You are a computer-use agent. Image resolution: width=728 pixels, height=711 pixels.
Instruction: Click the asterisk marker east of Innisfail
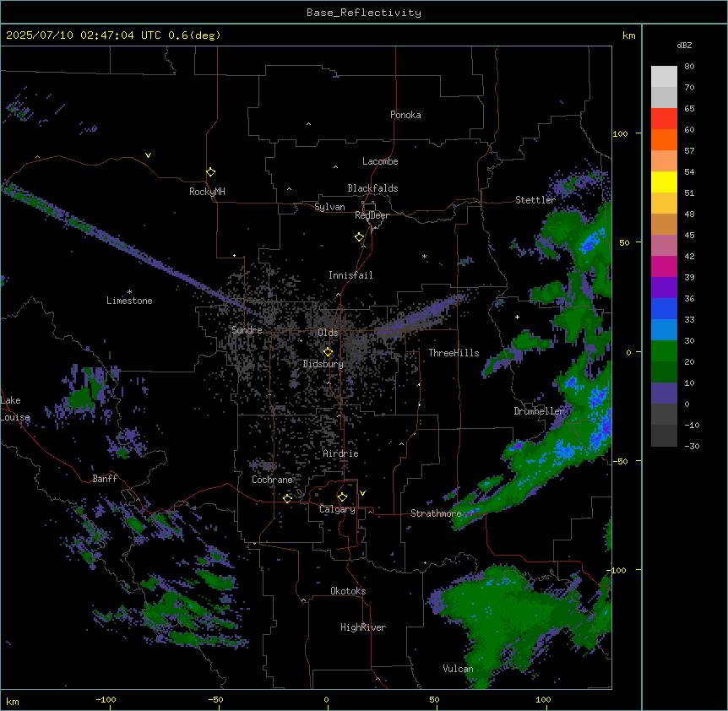pyautogui.click(x=424, y=256)
